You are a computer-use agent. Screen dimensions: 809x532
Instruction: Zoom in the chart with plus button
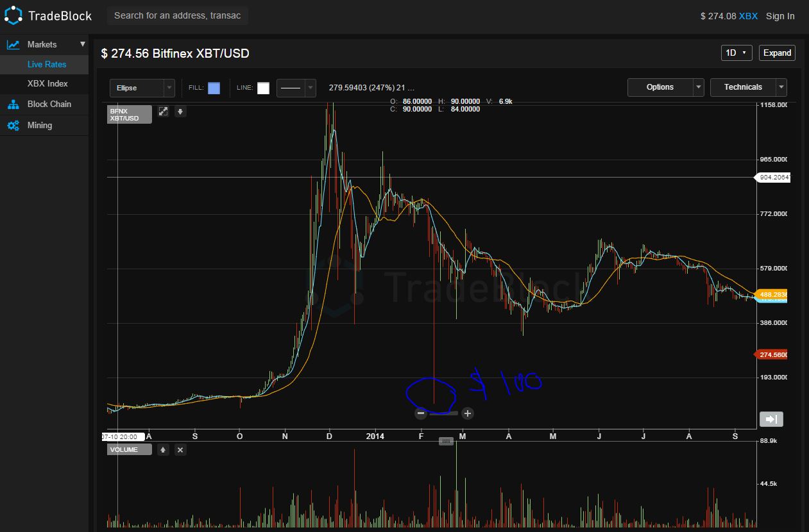click(468, 413)
